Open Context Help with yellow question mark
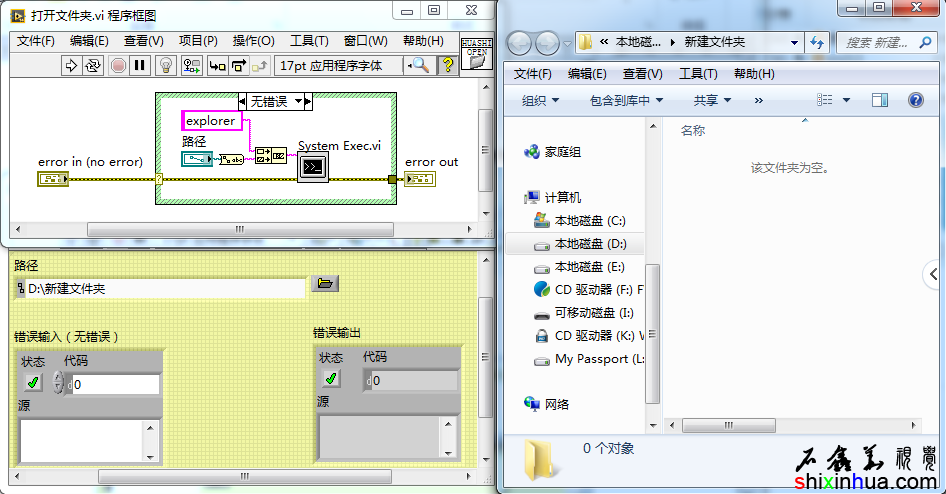The image size is (946, 494). [447, 65]
